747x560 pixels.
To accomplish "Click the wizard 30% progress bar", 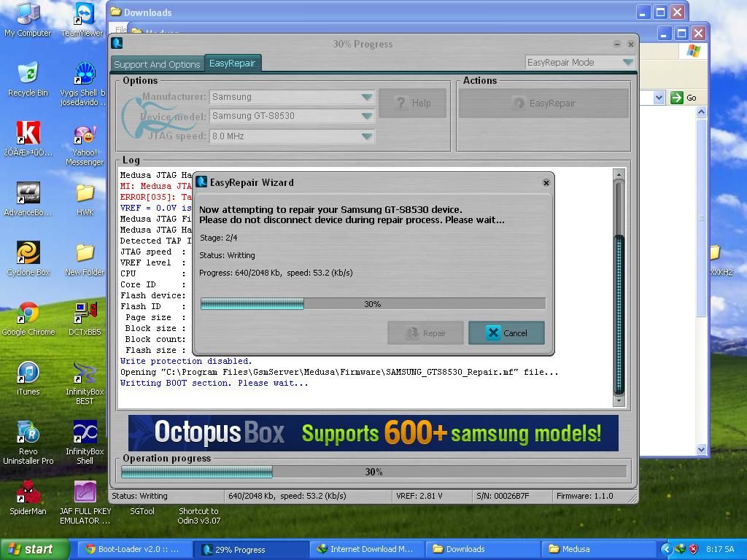I will point(373,304).
